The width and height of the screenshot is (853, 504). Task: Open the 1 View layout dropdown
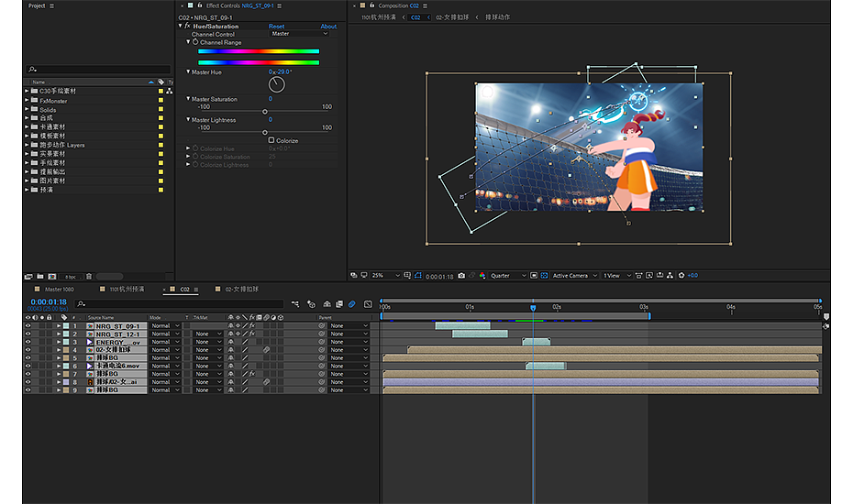point(617,276)
